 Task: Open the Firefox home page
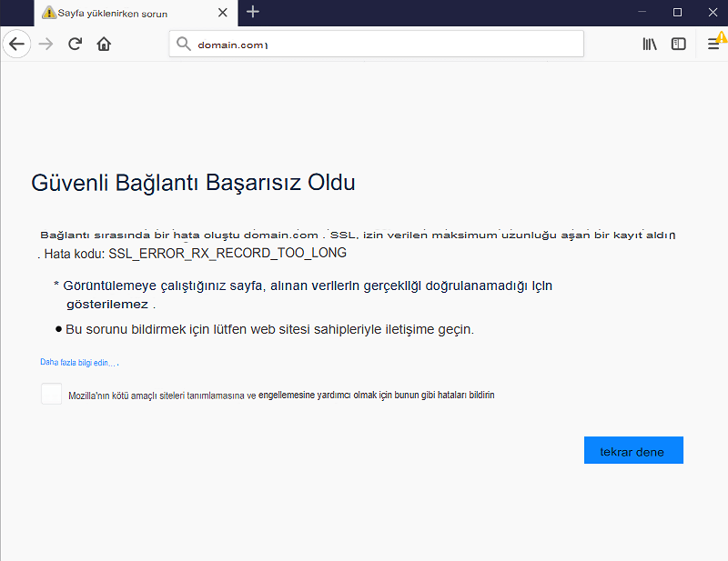[104, 44]
